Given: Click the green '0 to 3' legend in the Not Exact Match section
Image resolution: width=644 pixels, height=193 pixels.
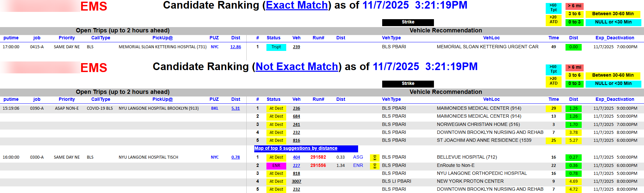Looking at the screenshot, I should 574,84.
